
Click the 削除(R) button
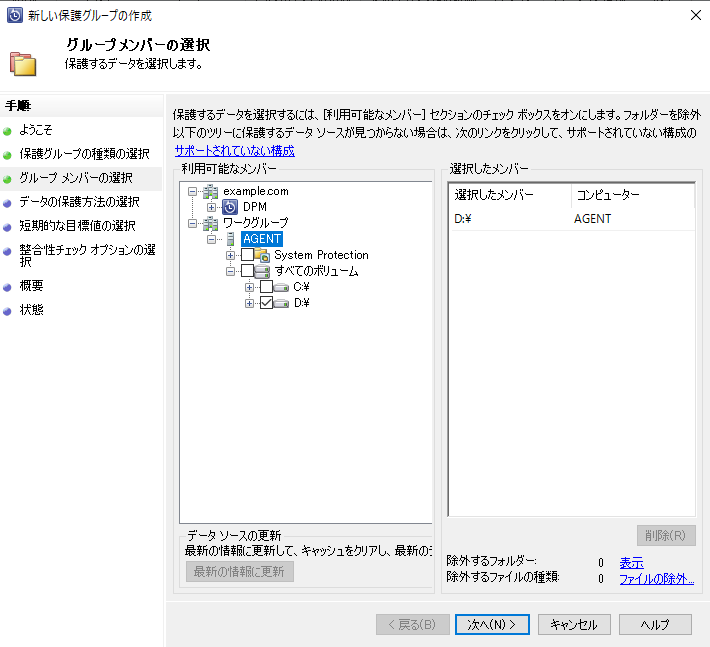[666, 536]
